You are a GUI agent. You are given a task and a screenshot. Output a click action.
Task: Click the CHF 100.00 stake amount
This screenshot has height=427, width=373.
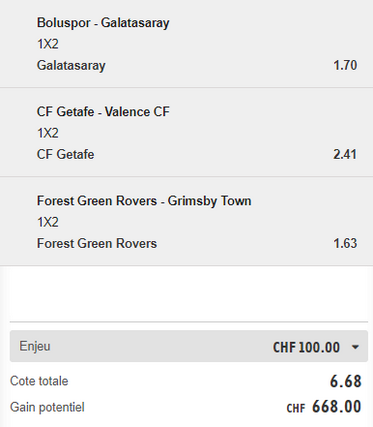(x=306, y=347)
